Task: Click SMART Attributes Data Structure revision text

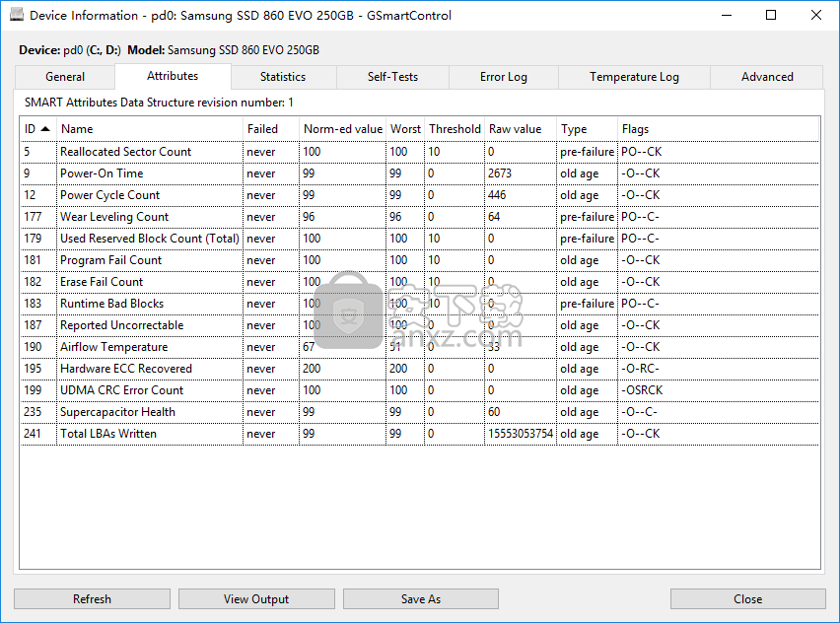Action: [159, 103]
